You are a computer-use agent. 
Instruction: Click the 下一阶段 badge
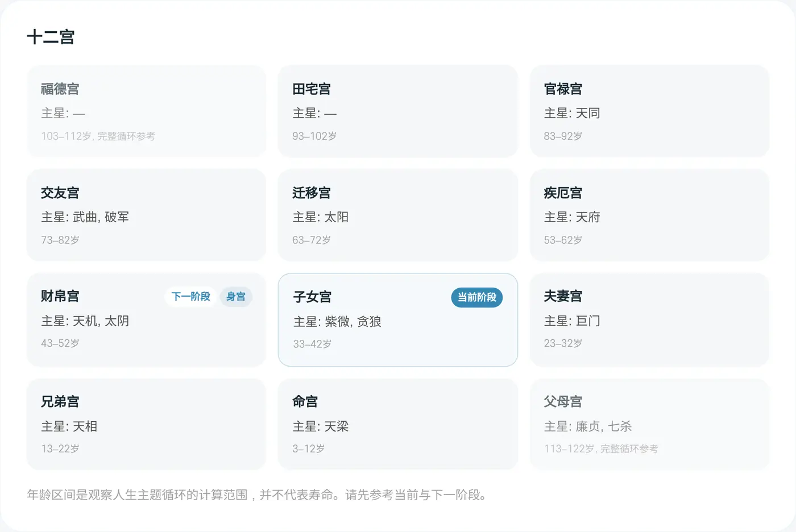pyautogui.click(x=190, y=297)
